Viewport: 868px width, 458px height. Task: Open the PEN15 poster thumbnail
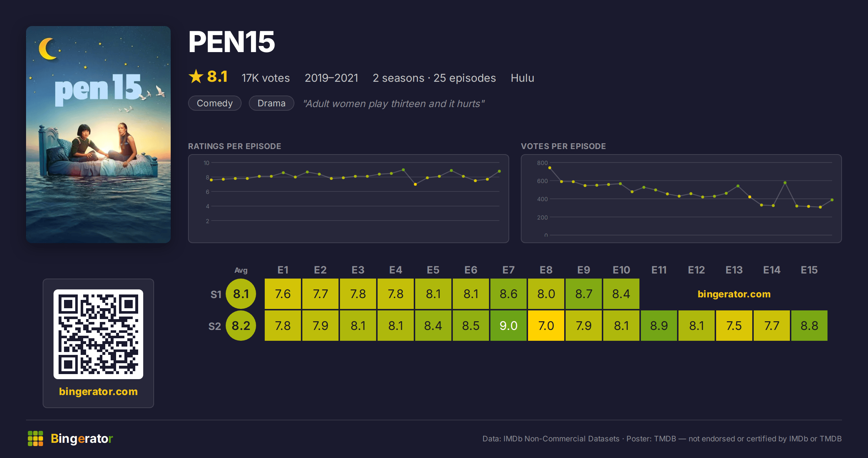tap(98, 135)
